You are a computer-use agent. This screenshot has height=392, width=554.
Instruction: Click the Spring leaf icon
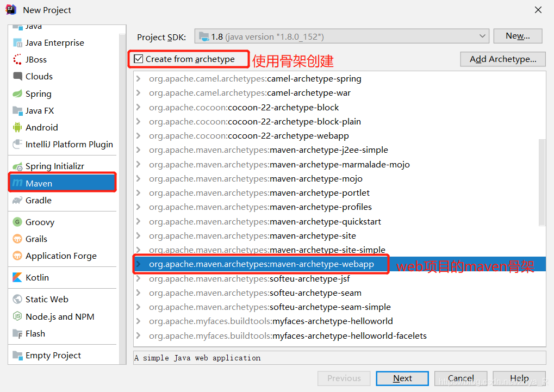point(17,94)
